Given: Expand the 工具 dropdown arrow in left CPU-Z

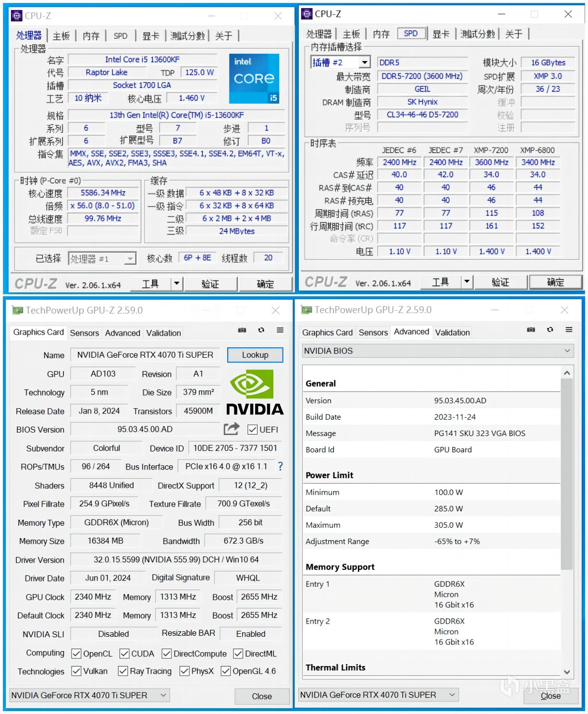Looking at the screenshot, I should click(177, 284).
